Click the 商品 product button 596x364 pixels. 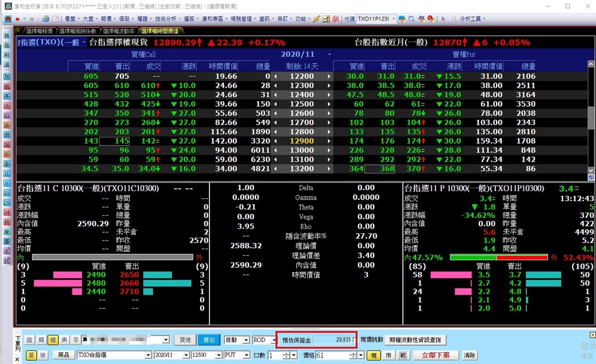(x=63, y=355)
